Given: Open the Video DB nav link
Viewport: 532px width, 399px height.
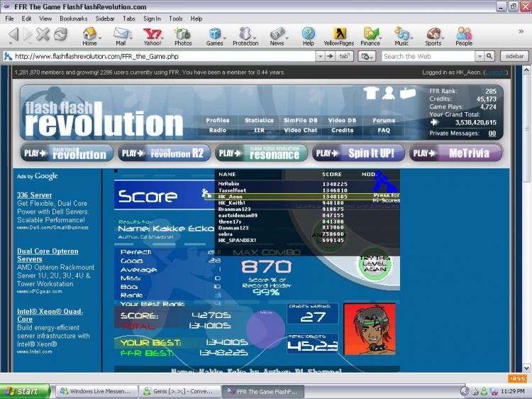Looking at the screenshot, I should coord(342,120).
